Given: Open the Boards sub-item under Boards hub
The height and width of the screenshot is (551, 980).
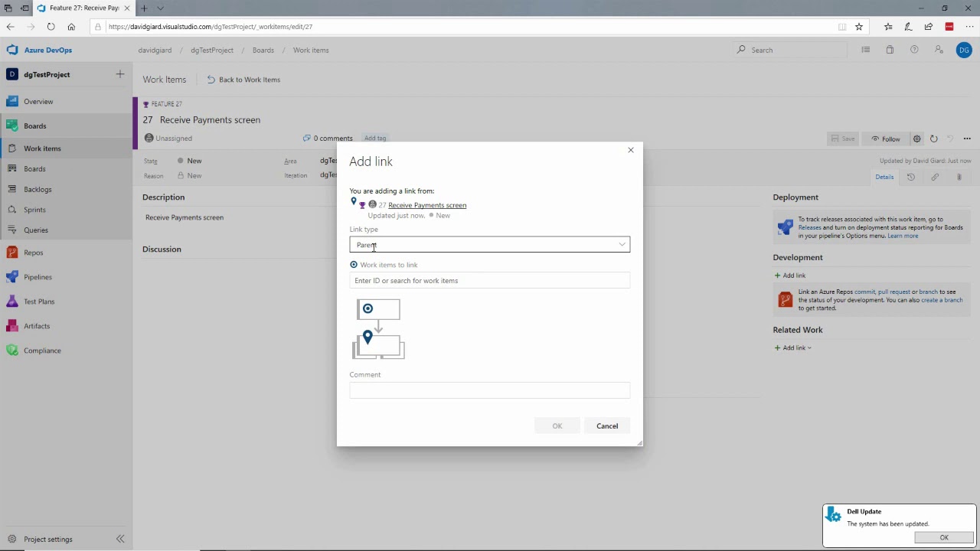Looking at the screenshot, I should [34, 169].
